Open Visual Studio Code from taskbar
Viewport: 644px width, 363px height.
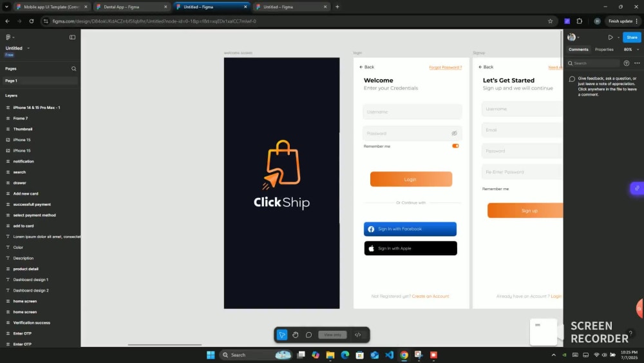(x=390, y=355)
